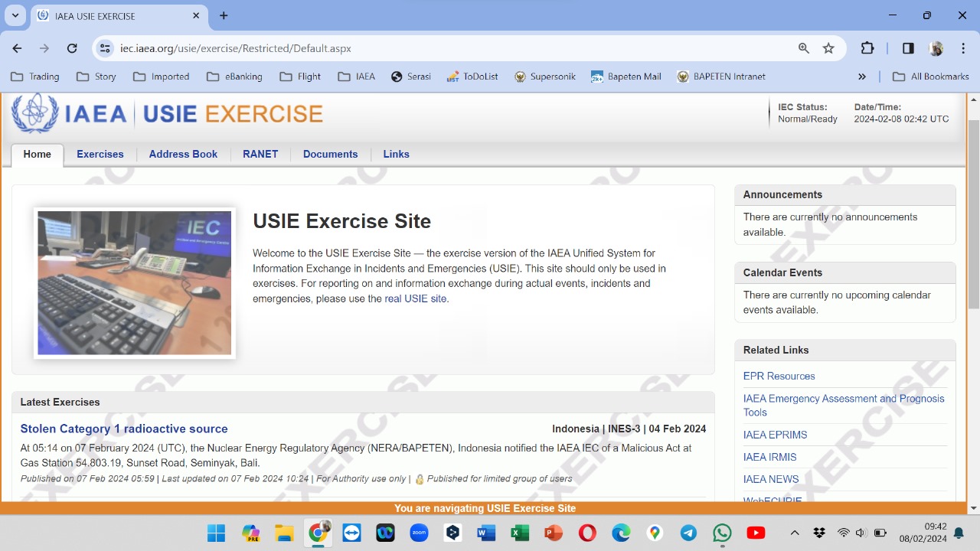The width and height of the screenshot is (980, 551).
Task: Go to the RANET tab
Action: (x=260, y=154)
